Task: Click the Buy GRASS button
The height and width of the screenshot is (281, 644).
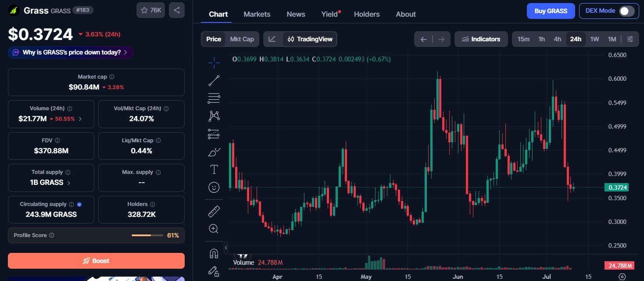Action: coord(551,11)
